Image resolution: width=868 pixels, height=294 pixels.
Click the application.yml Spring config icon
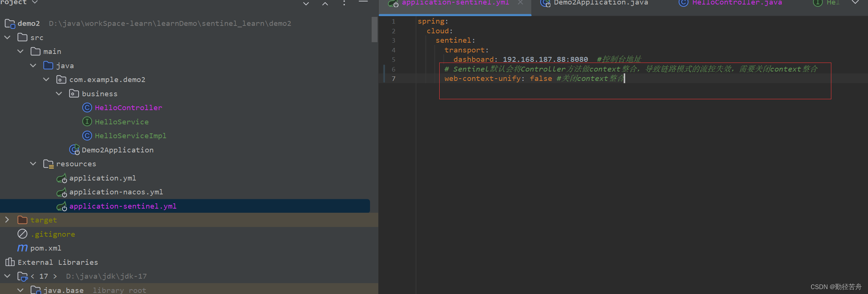coord(62,178)
